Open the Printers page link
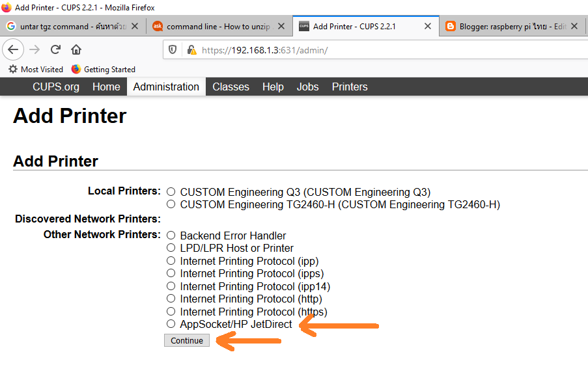This screenshot has width=588, height=391. point(349,87)
